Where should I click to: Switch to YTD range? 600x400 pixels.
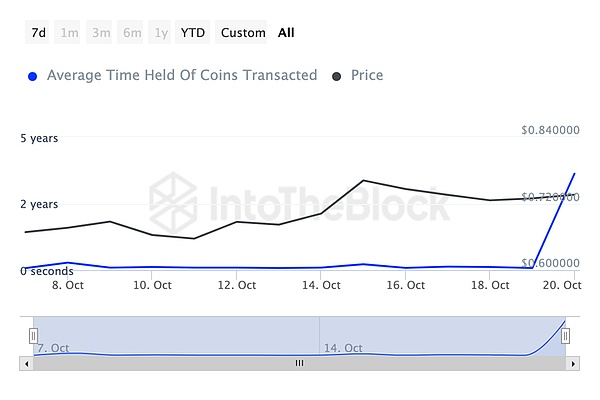[x=192, y=33]
